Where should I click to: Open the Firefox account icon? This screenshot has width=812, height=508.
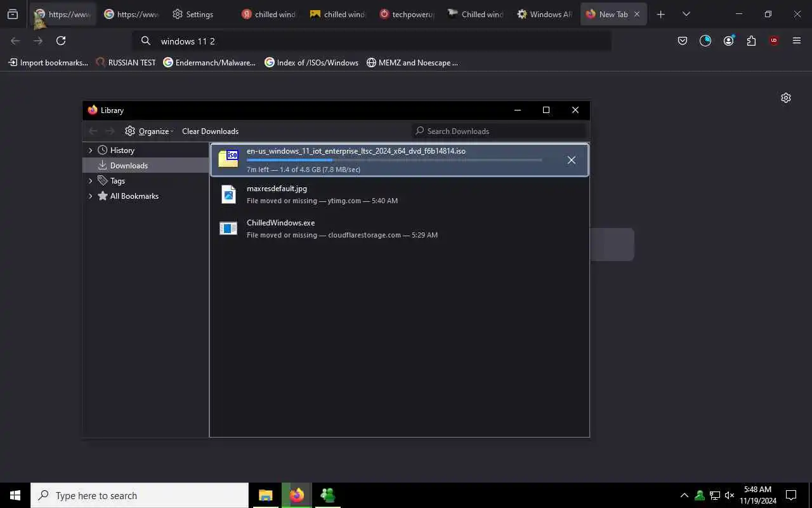[728, 41]
